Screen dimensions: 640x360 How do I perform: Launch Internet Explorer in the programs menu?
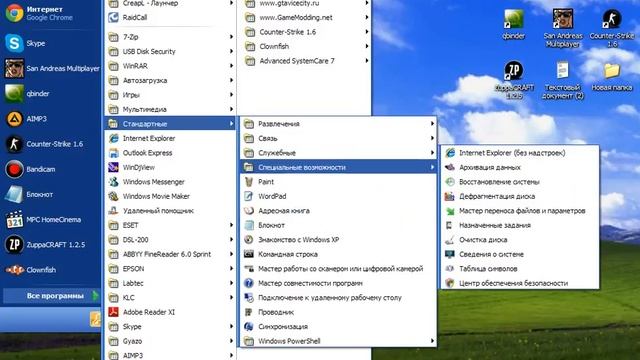[x=171, y=138]
